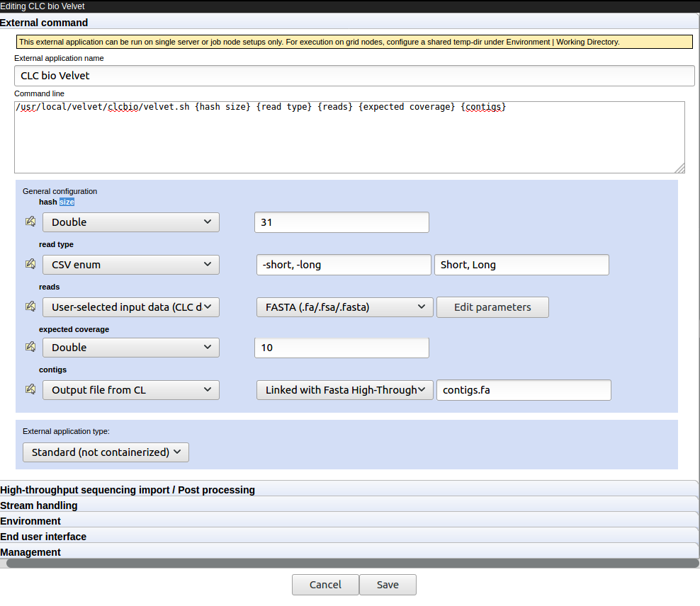
Task: Click the edit pencil icon beside expected coverage
Action: pos(30,346)
